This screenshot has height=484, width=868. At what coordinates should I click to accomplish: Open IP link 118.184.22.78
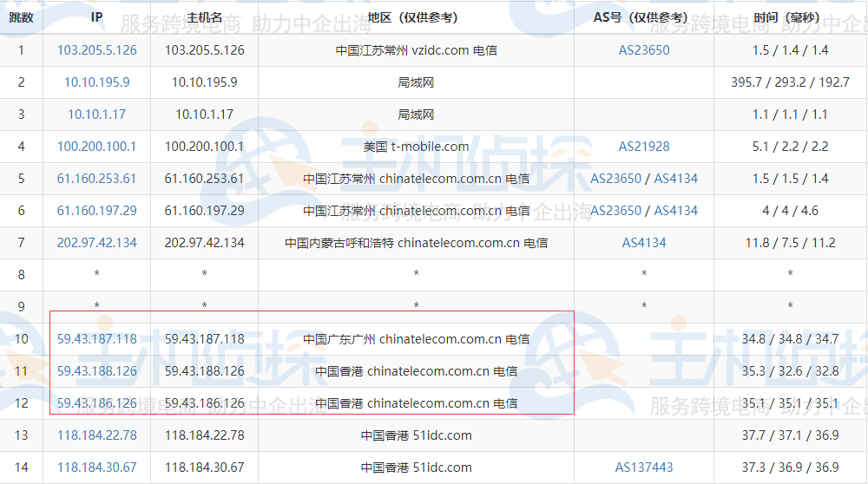[97, 435]
